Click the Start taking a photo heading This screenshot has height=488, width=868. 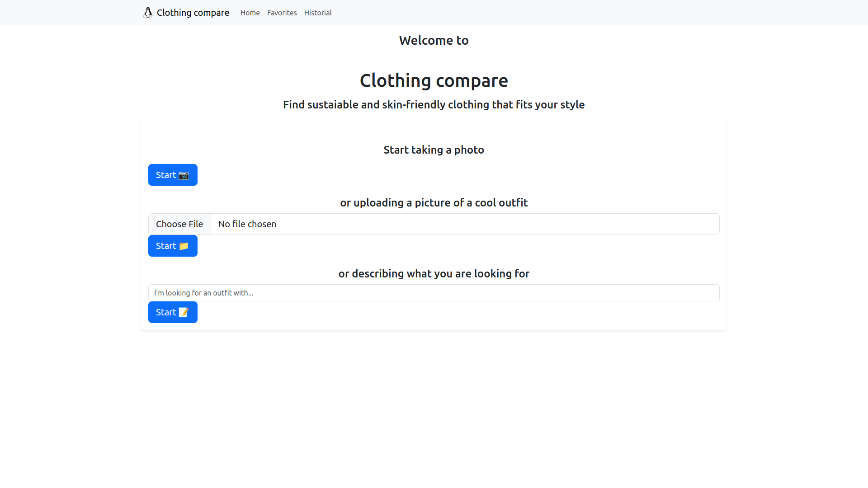(434, 150)
